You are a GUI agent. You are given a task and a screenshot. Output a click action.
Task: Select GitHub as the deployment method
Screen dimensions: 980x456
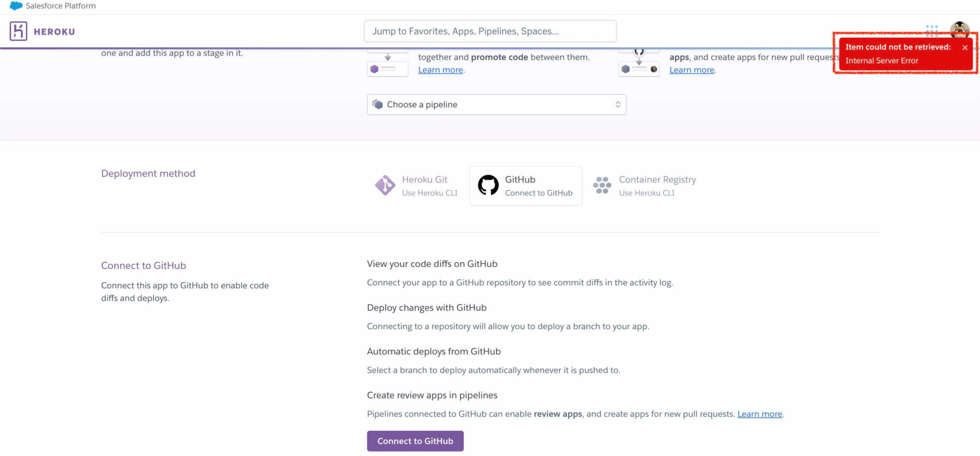[x=525, y=186]
